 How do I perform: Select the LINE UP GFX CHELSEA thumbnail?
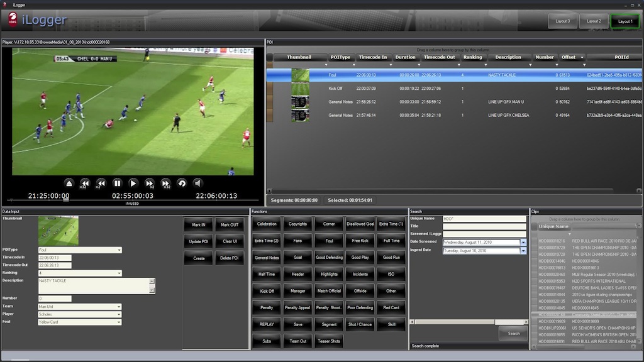pyautogui.click(x=300, y=116)
